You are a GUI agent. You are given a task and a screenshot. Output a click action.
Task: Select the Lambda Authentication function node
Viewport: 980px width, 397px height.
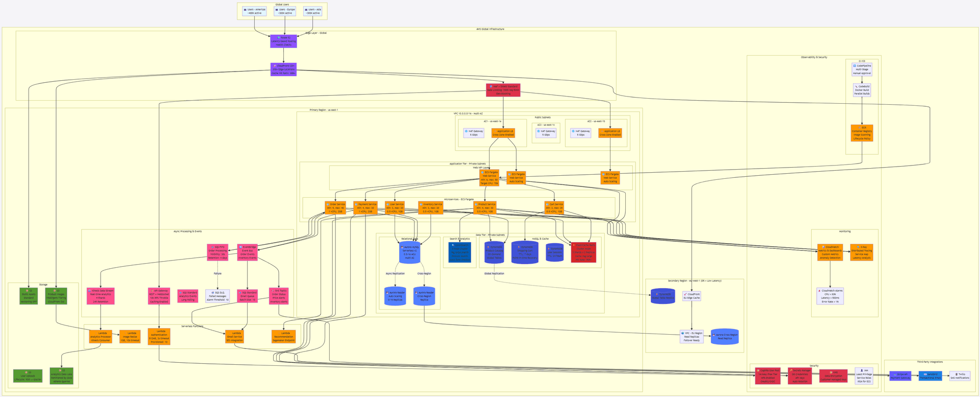point(159,337)
